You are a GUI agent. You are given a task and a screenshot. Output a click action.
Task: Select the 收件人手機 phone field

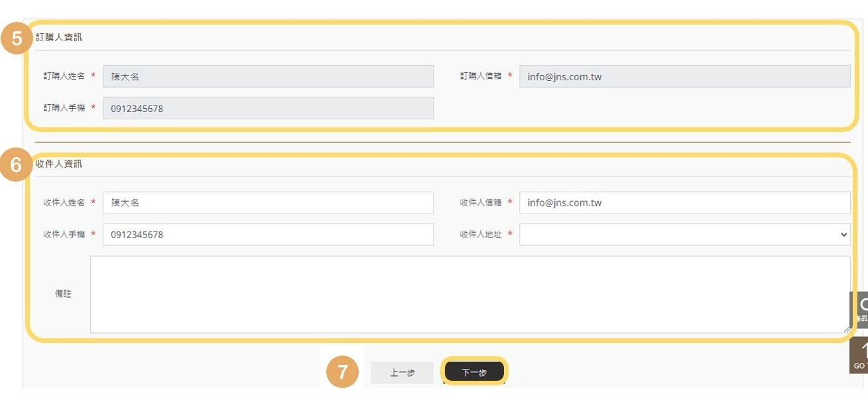coord(268,234)
